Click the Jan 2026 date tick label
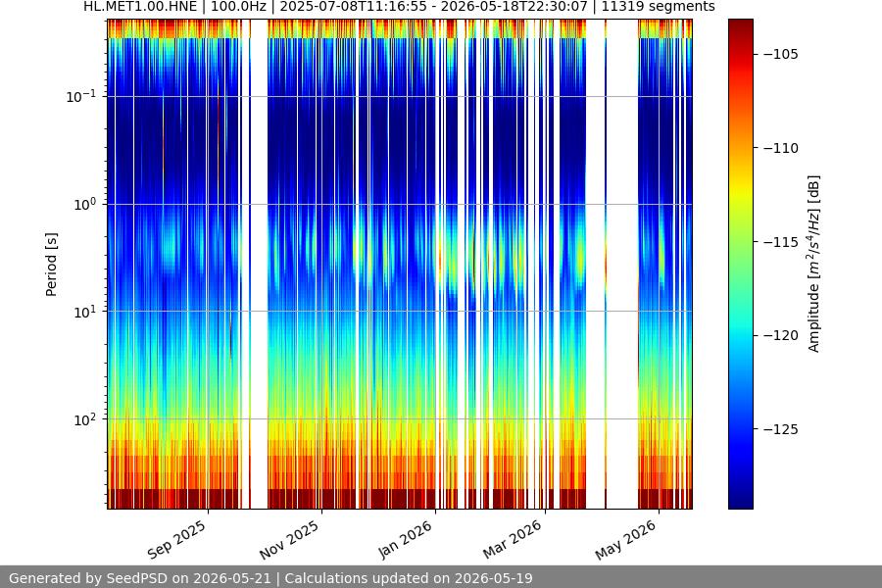 coord(405,540)
